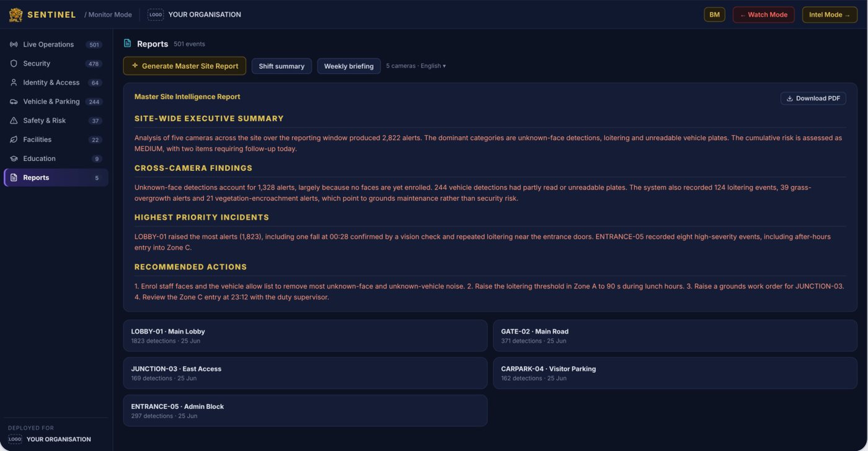This screenshot has width=868, height=451.
Task: Click the Facilities leaf icon
Action: point(14,139)
